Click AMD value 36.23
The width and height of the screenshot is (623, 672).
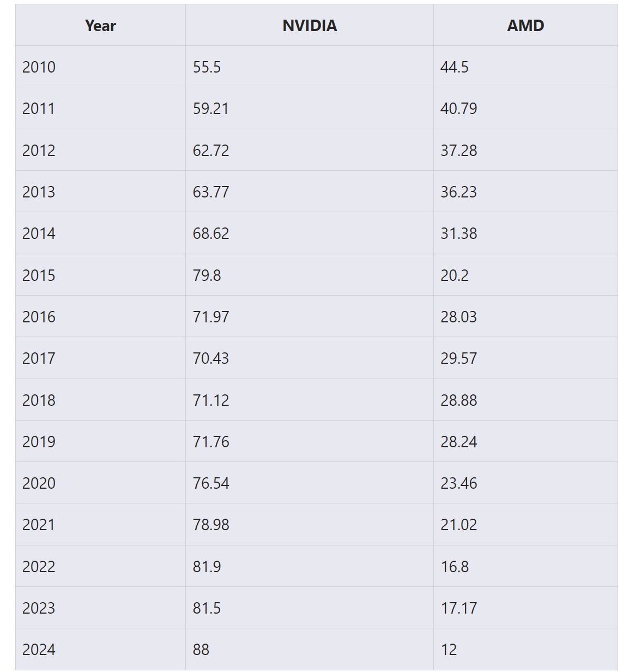458,192
